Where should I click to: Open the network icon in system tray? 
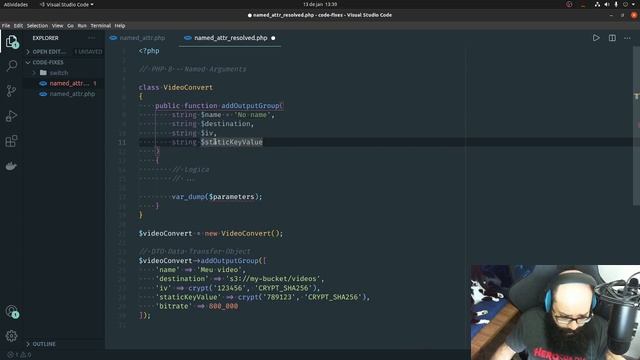click(x=597, y=4)
